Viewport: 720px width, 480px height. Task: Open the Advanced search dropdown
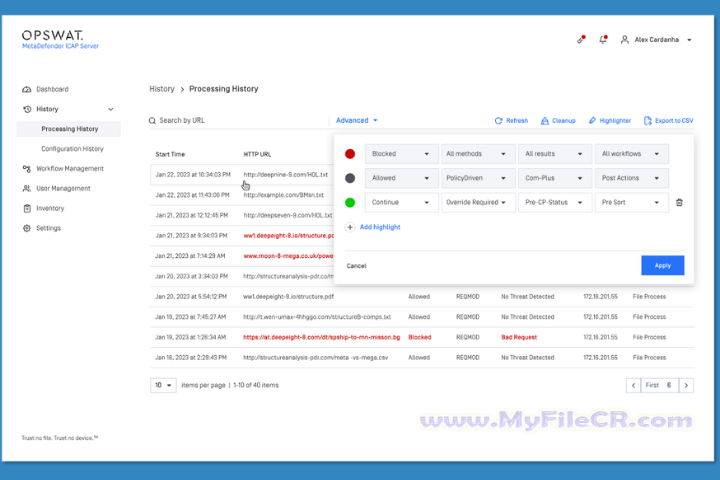[357, 120]
